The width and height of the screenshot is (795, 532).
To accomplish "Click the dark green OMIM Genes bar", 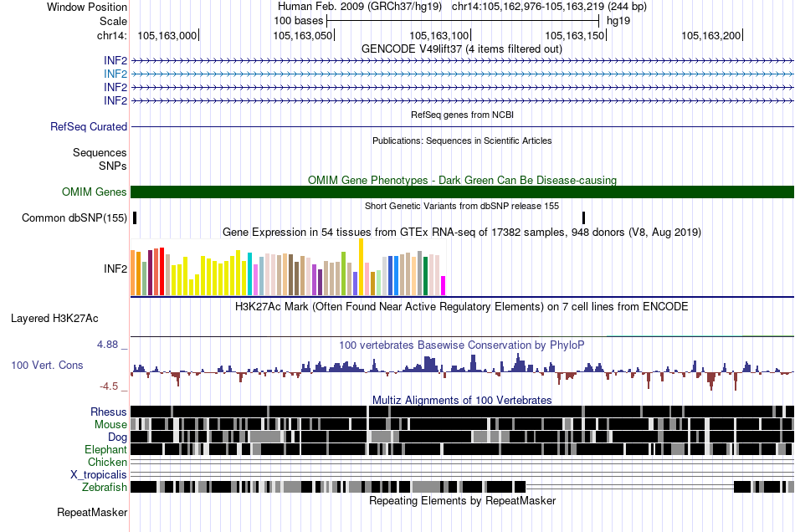I will pyautogui.click(x=462, y=192).
